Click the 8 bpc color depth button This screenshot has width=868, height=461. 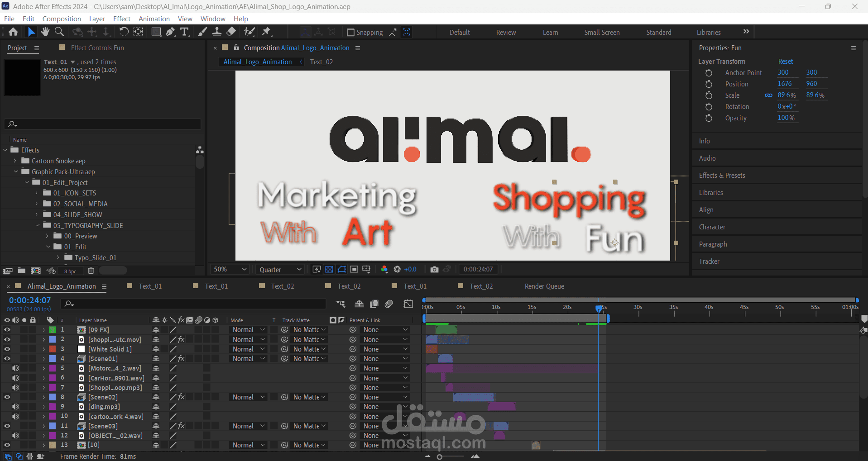(x=70, y=271)
